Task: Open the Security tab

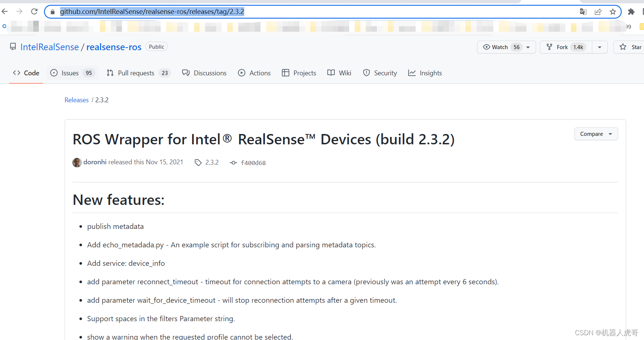Action: (x=380, y=73)
